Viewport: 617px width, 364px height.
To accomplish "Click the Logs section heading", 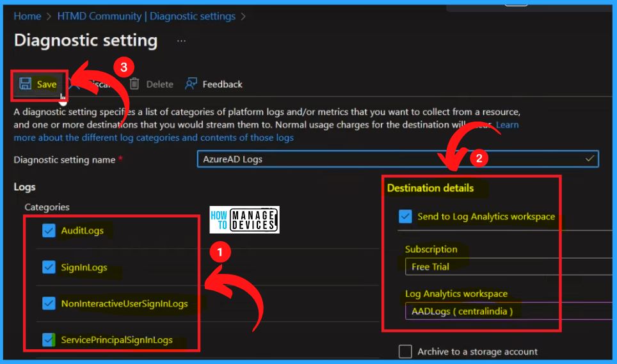I will click(24, 187).
